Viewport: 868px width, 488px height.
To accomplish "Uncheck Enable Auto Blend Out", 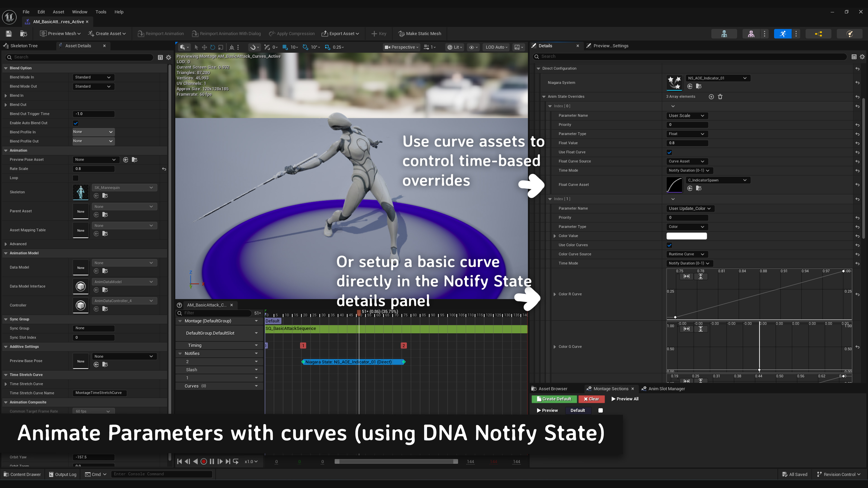I will pos(75,123).
